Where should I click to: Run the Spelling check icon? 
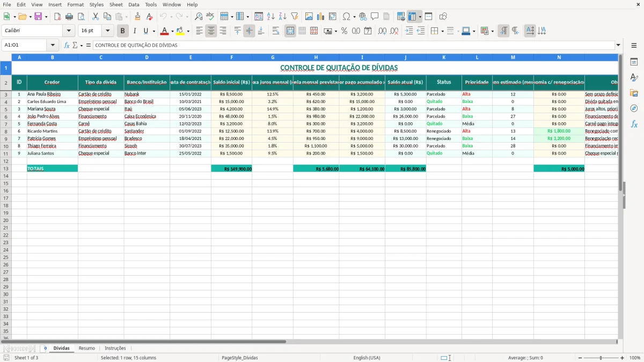(210, 17)
